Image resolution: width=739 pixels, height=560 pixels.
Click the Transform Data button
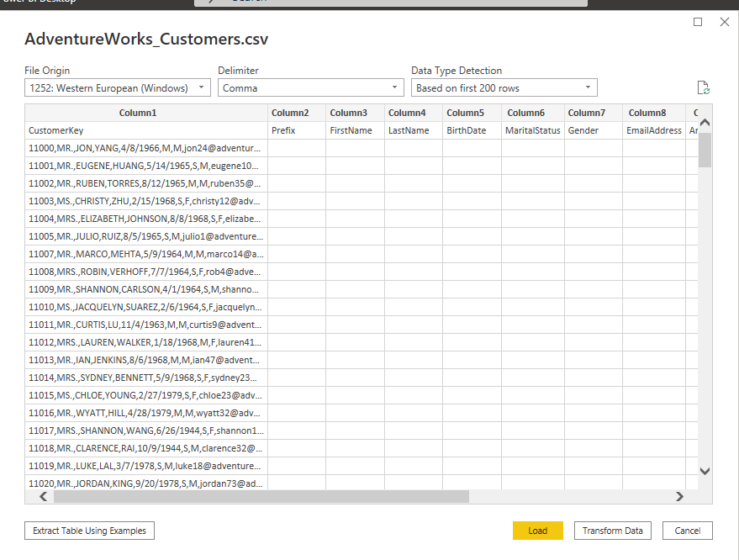click(x=612, y=531)
